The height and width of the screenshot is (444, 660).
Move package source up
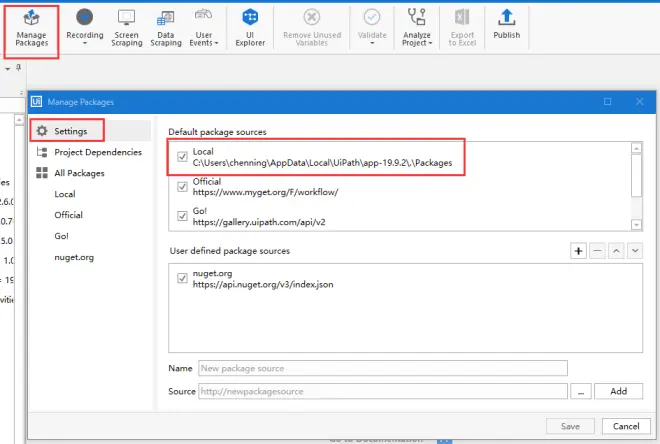coord(616,251)
